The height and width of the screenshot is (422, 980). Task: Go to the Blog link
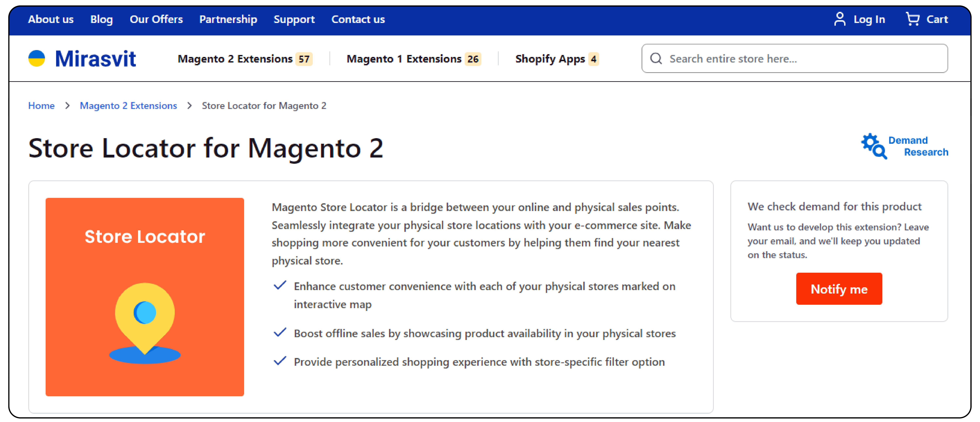click(101, 19)
